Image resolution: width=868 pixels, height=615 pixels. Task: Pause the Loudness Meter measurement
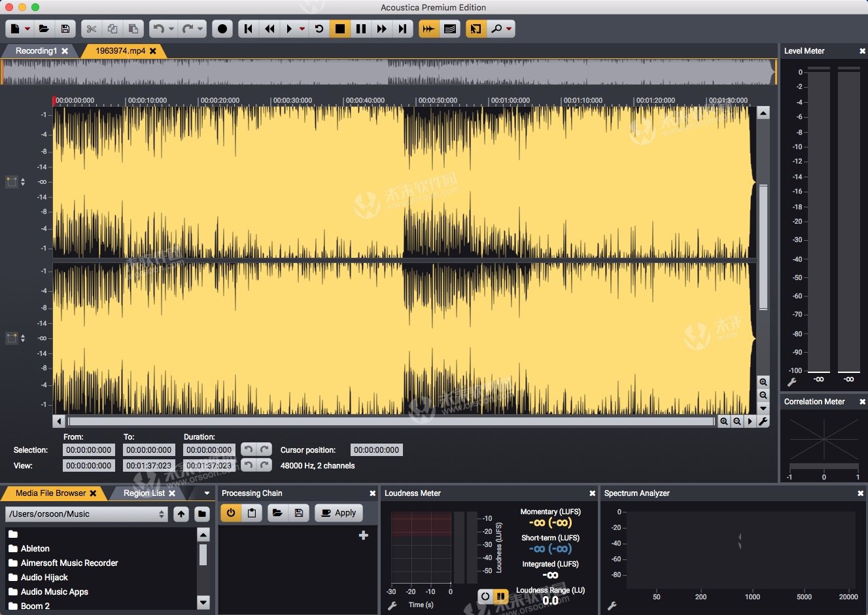pos(500,596)
